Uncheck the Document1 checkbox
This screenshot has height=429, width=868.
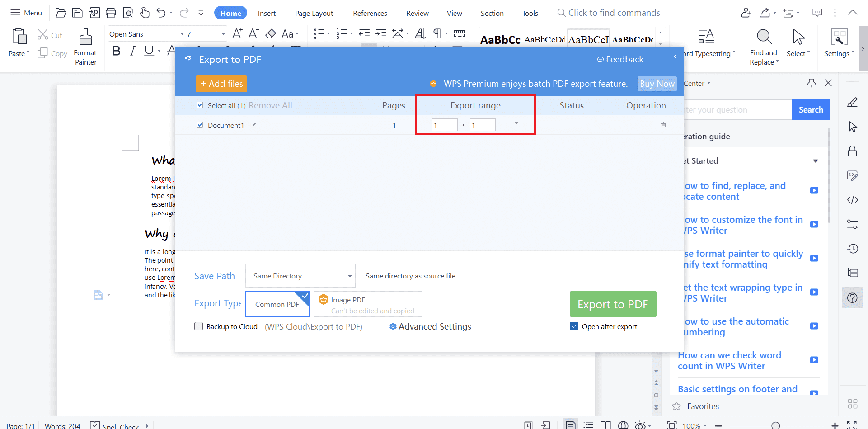pyautogui.click(x=200, y=125)
